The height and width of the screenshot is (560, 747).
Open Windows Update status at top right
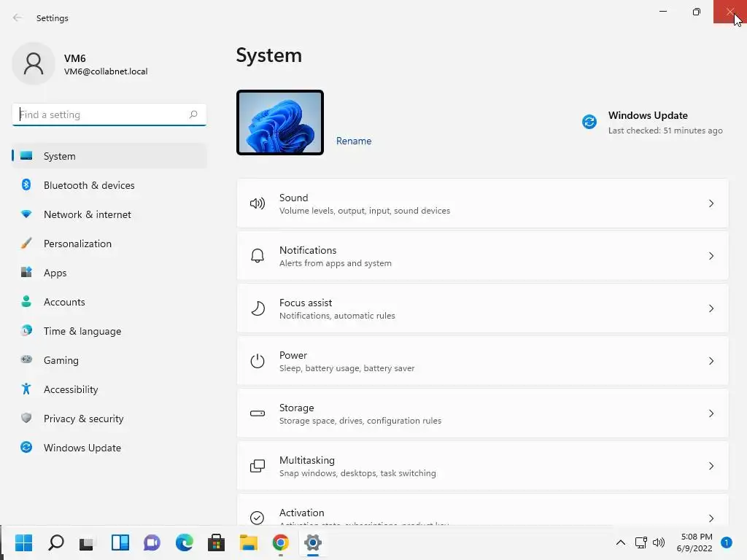(x=651, y=122)
